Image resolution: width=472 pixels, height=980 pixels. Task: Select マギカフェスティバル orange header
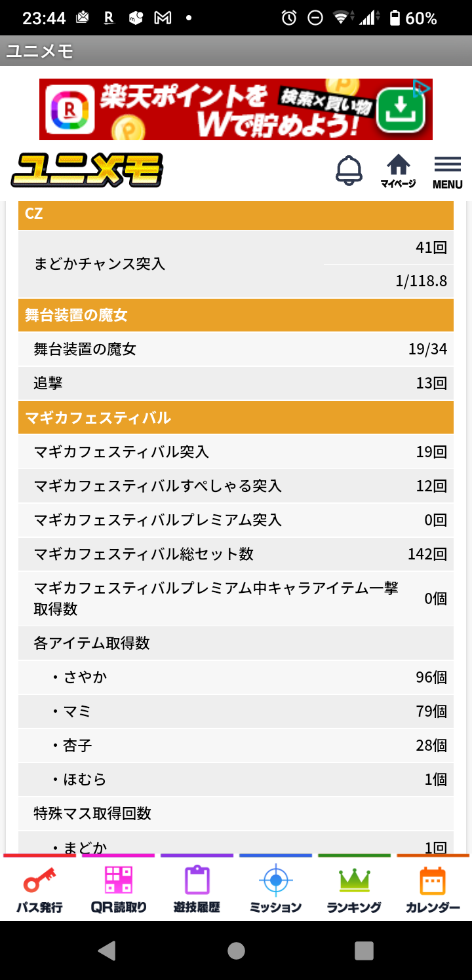click(x=236, y=417)
